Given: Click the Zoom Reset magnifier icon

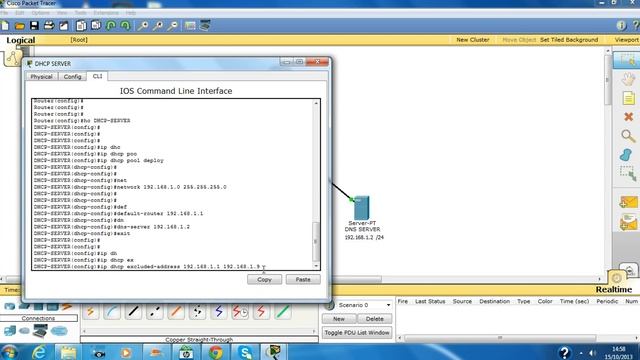Looking at the screenshot, I should click(158, 26).
